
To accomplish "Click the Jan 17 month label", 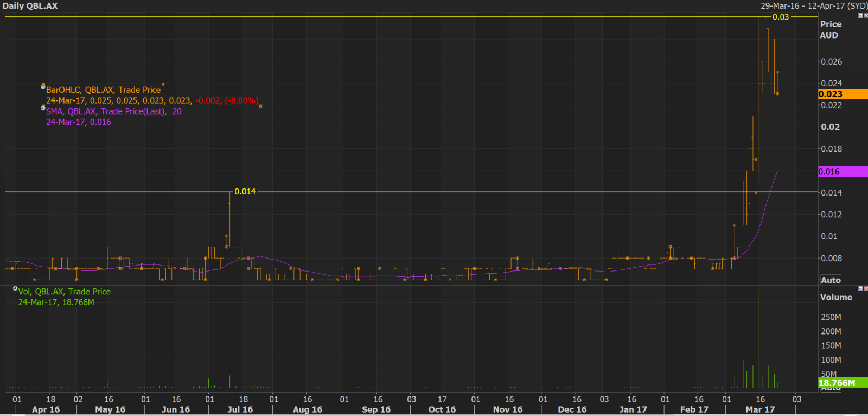I will click(x=633, y=410).
